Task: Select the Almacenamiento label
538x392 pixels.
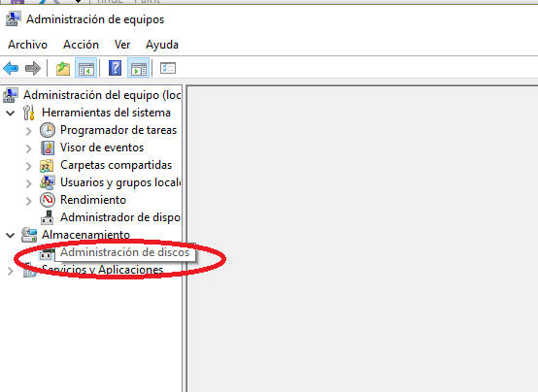Action: (x=85, y=235)
